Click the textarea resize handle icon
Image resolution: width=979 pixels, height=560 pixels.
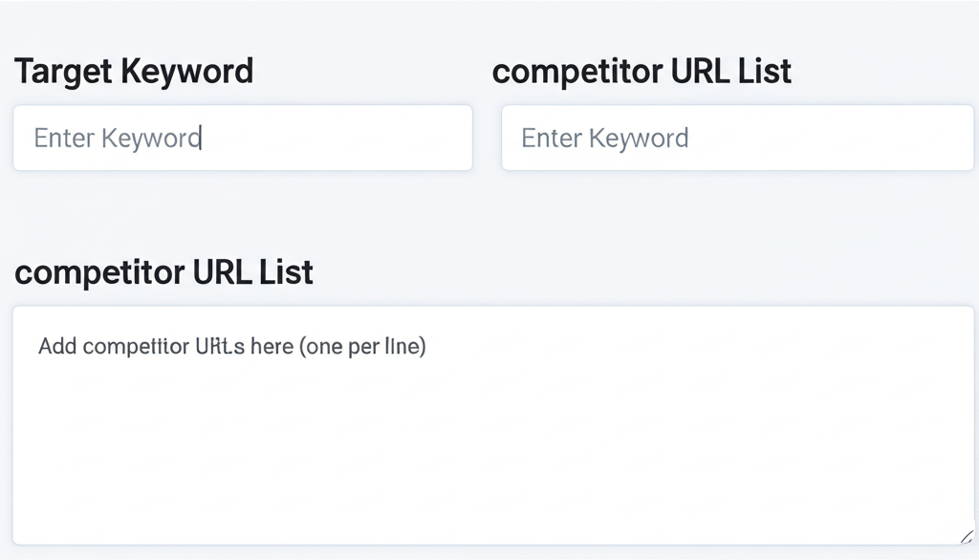(966, 536)
